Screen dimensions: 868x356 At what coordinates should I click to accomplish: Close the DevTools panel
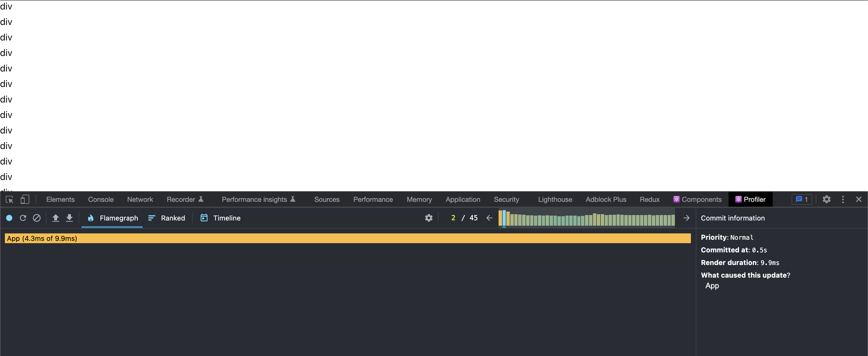pos(859,200)
